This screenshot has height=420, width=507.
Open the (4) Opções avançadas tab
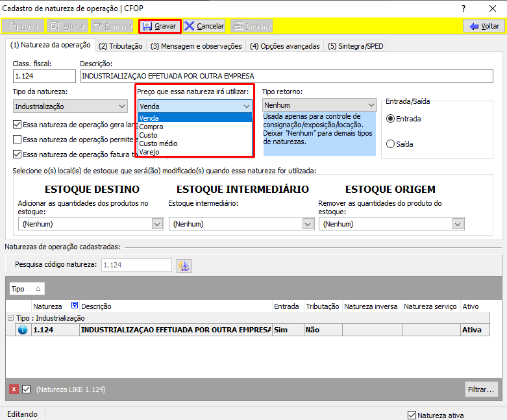pyautogui.click(x=285, y=46)
